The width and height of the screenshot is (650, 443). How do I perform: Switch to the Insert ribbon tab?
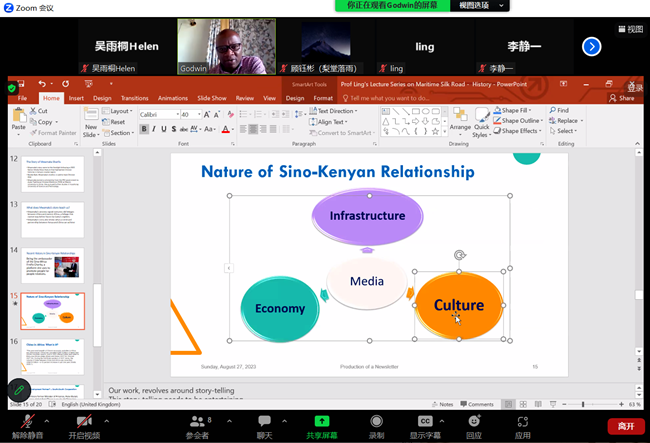pos(76,98)
